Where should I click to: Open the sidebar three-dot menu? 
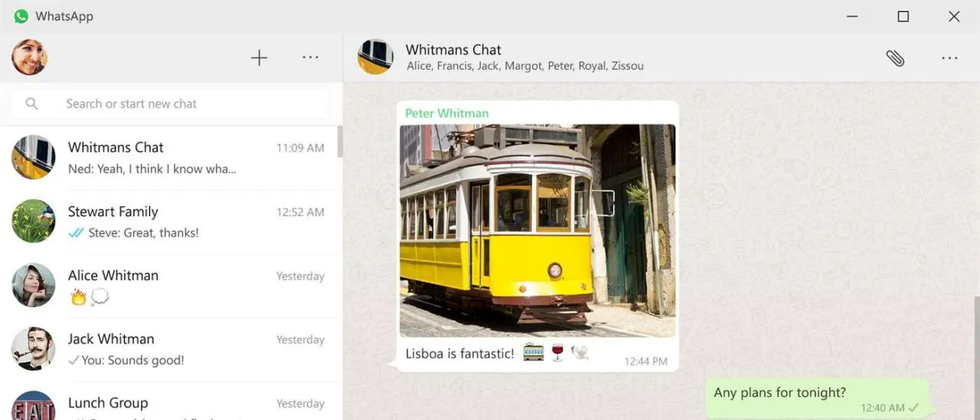(x=310, y=57)
